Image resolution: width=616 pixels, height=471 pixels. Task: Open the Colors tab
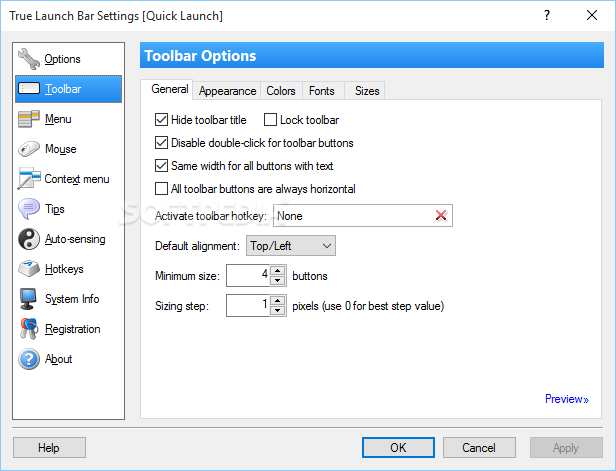point(281,91)
